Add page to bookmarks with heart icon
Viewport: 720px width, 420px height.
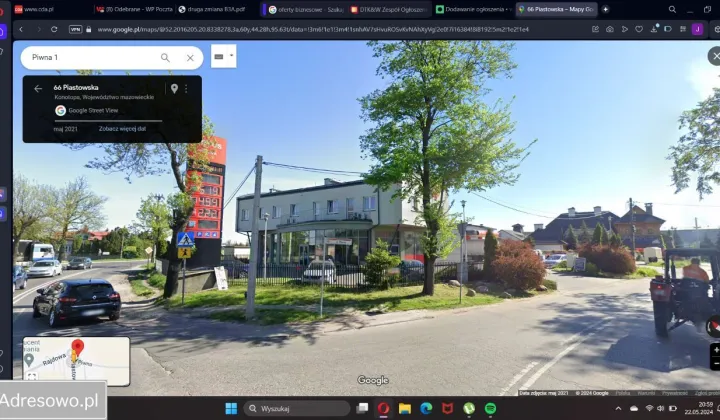click(x=639, y=29)
